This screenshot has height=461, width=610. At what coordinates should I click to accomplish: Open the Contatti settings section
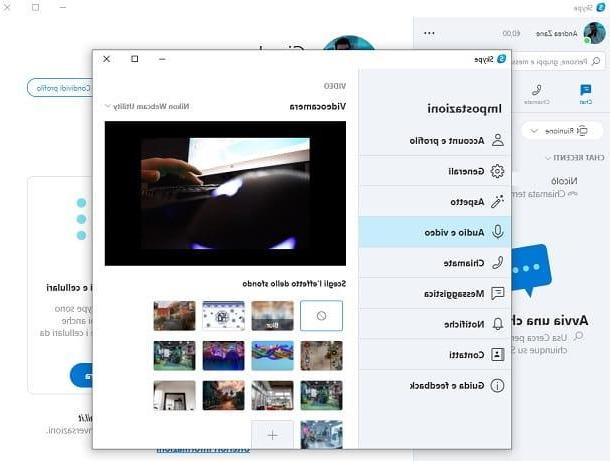click(x=435, y=354)
